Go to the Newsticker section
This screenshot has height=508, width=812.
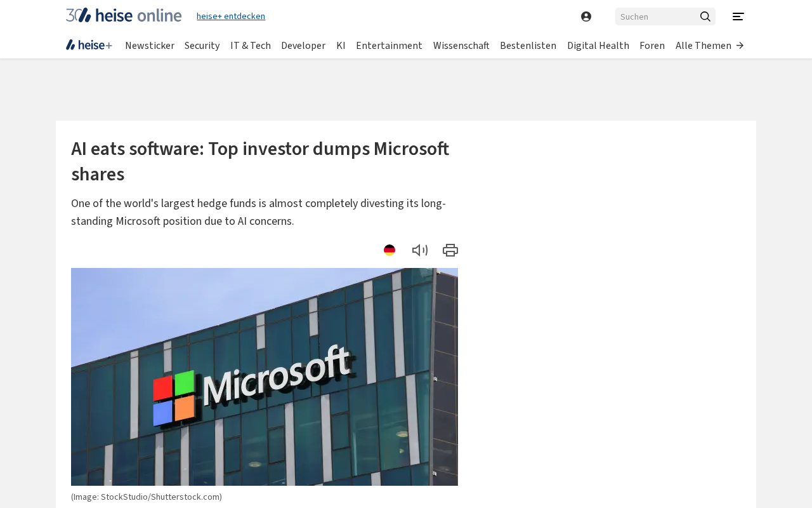150,46
